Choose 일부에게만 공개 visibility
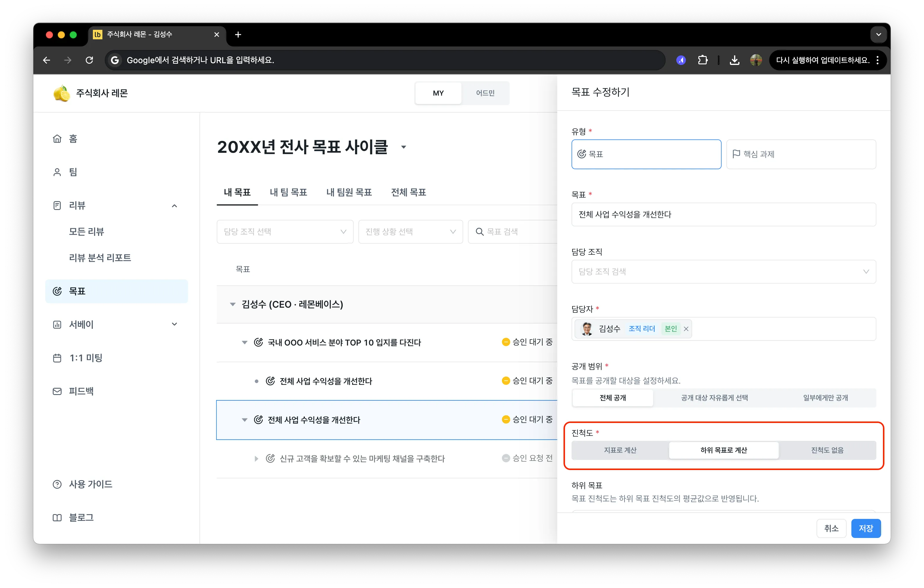This screenshot has width=924, height=588. tap(825, 397)
